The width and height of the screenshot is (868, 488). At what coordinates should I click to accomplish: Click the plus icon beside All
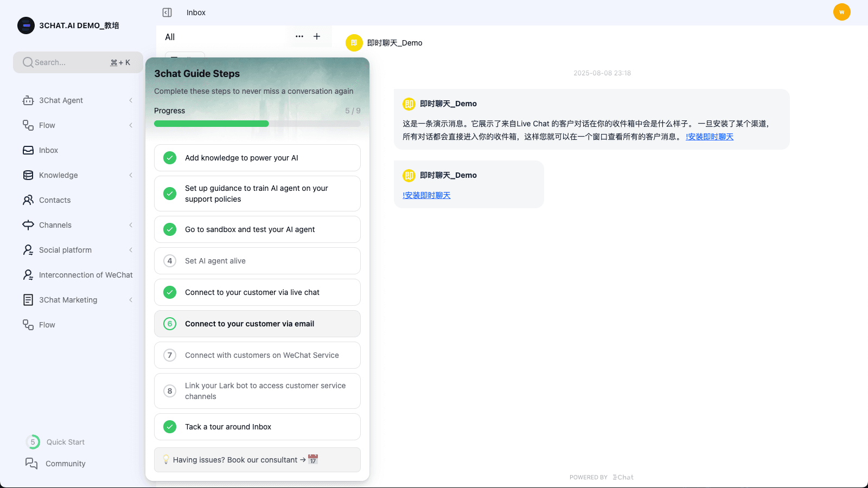pos(317,36)
